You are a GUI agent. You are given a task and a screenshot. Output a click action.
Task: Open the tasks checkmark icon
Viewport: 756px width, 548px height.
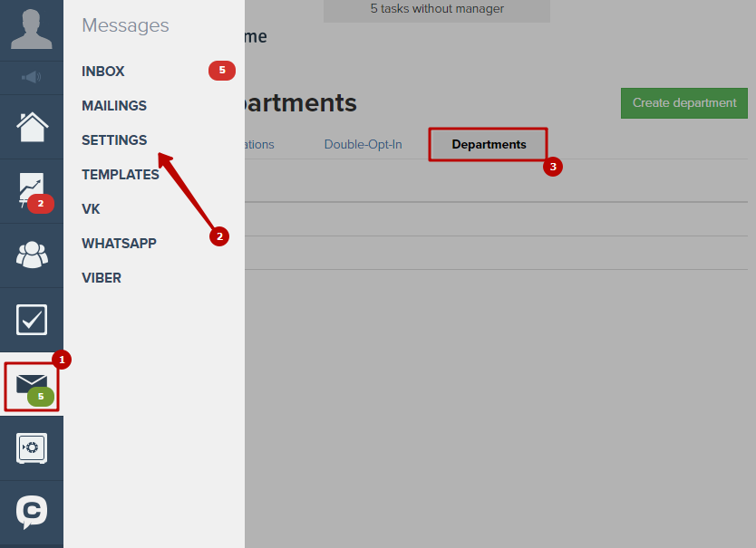[x=32, y=320]
